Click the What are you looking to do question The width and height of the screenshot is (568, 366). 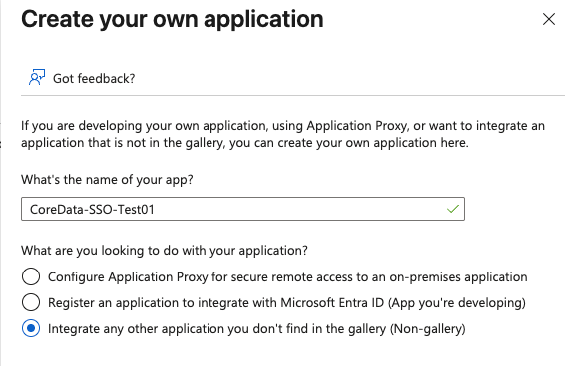(x=164, y=251)
